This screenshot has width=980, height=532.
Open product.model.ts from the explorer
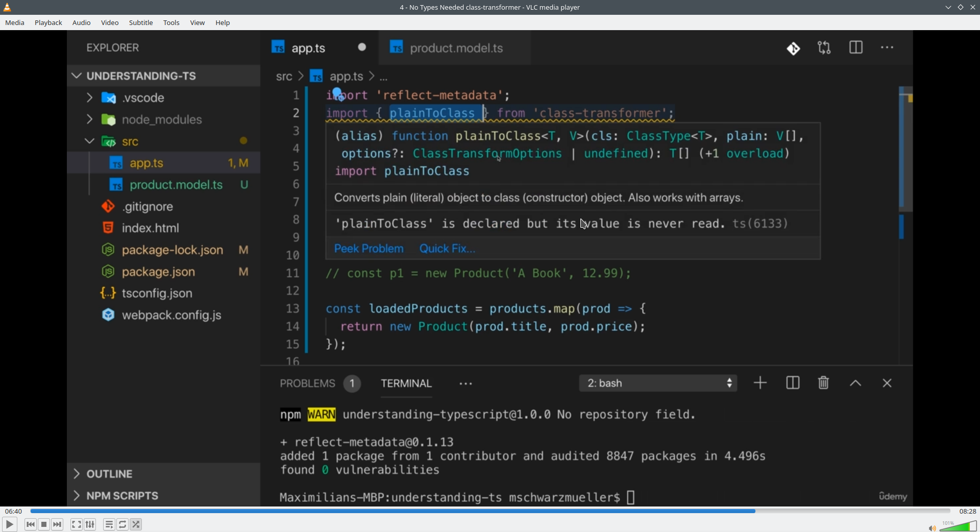[x=164, y=185]
